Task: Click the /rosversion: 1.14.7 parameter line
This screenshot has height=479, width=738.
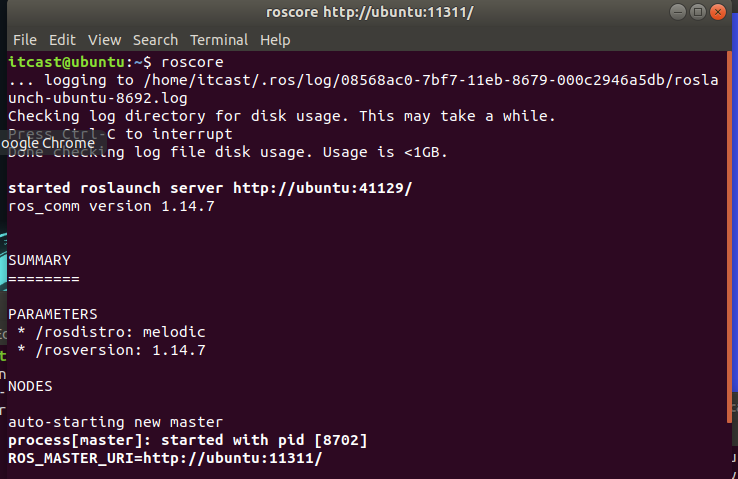Action: [x=112, y=350]
